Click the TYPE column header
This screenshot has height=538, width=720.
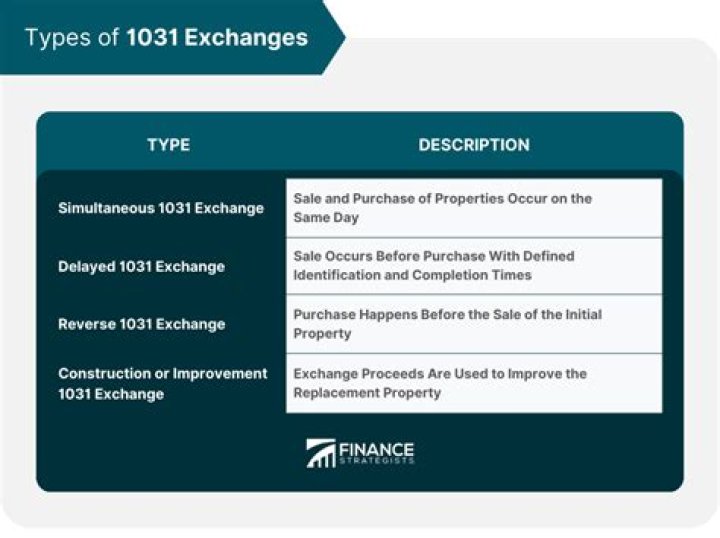(168, 145)
